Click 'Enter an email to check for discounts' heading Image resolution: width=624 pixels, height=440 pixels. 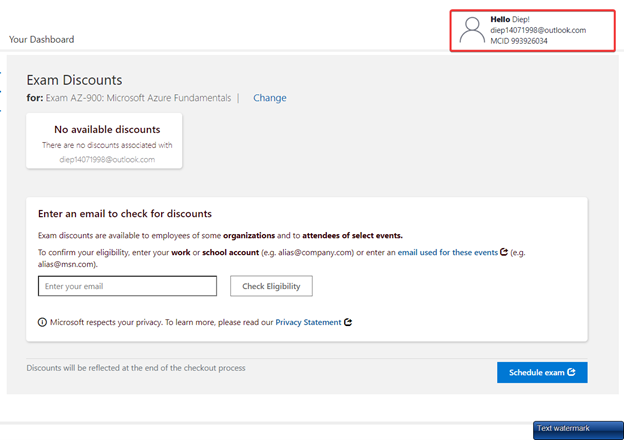(x=124, y=213)
